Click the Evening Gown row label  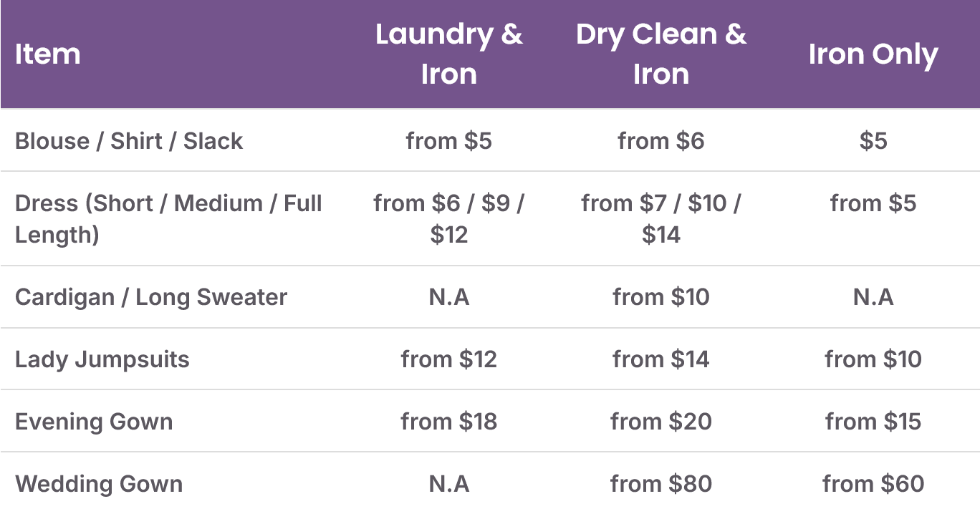(x=94, y=422)
